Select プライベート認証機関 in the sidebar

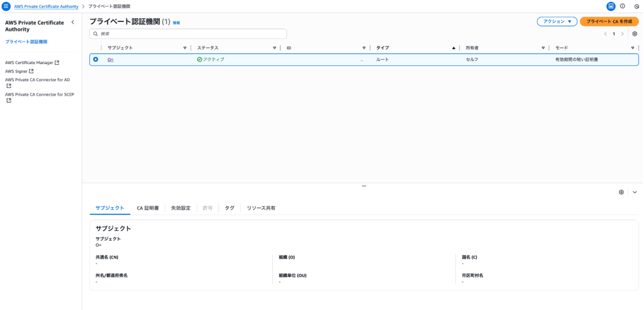tap(26, 42)
